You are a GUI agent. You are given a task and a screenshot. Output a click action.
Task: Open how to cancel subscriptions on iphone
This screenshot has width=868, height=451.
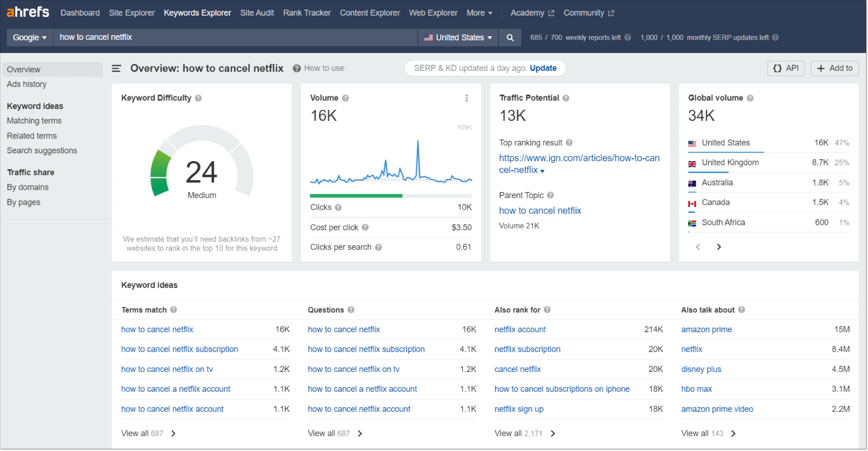(562, 389)
